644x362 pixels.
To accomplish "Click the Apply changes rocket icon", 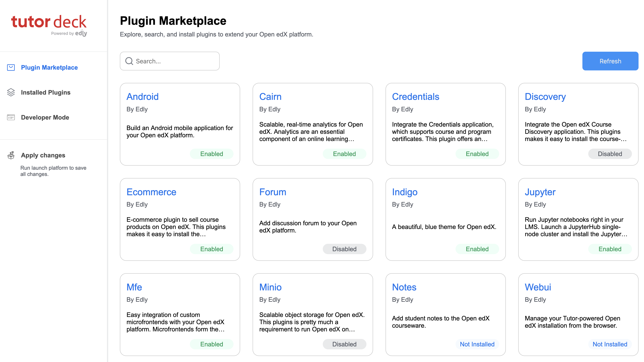I will pos(11,155).
